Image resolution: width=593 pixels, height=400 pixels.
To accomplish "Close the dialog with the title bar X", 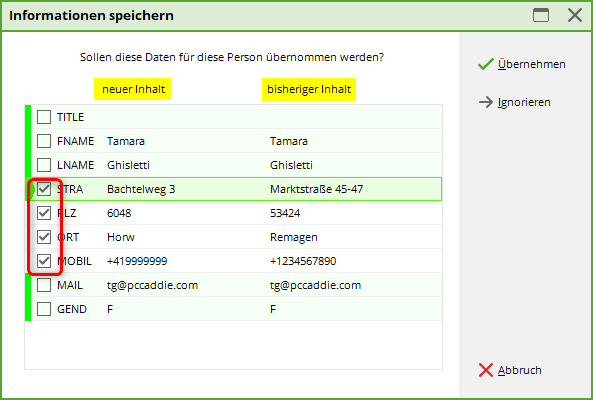I will point(575,16).
